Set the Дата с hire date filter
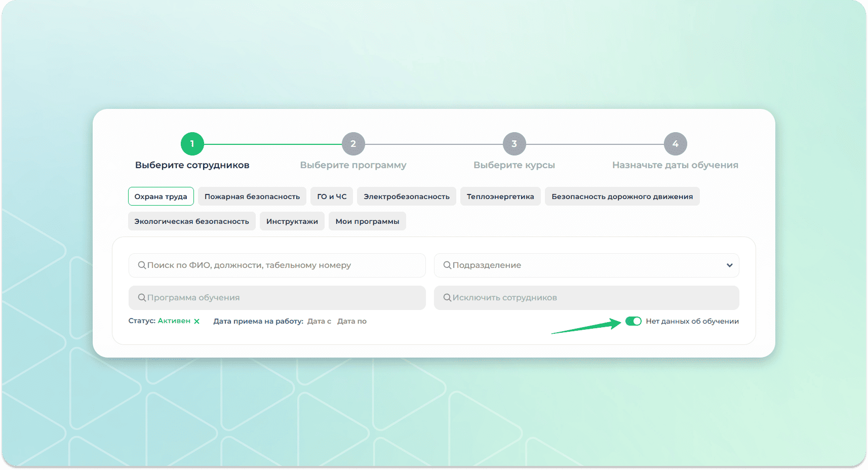The image size is (868, 470). click(319, 321)
